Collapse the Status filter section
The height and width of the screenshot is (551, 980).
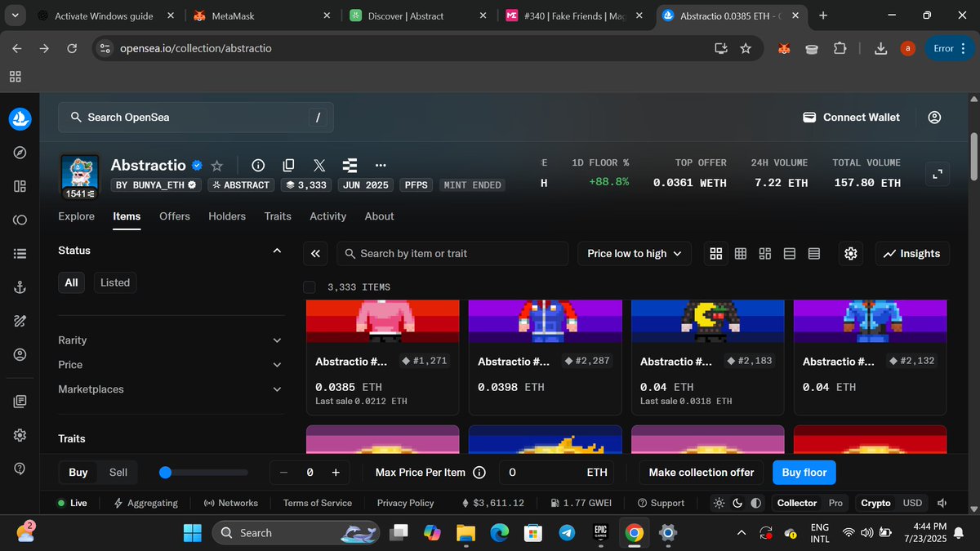[277, 251]
